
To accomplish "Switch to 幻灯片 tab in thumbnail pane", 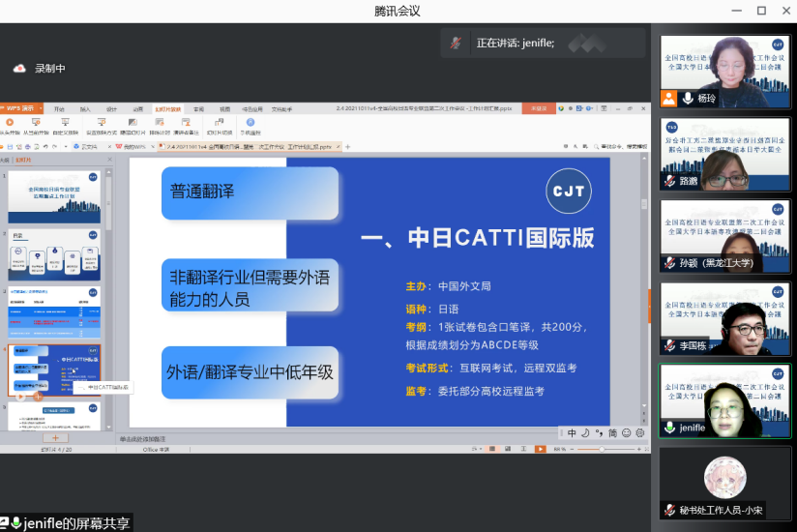I will 23,160.
